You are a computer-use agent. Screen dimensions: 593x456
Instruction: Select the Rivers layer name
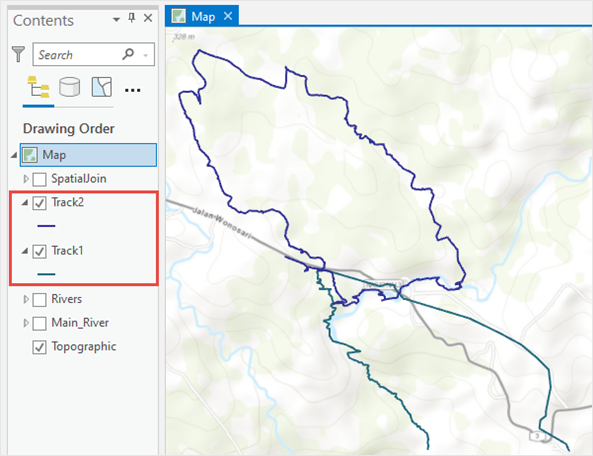67,299
